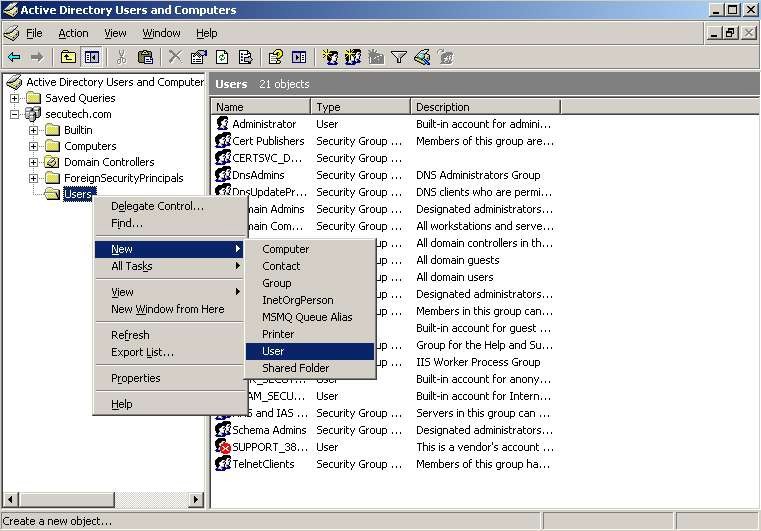Click 'IIS Worker Process Group' description
761x531 pixels.
[478, 362]
